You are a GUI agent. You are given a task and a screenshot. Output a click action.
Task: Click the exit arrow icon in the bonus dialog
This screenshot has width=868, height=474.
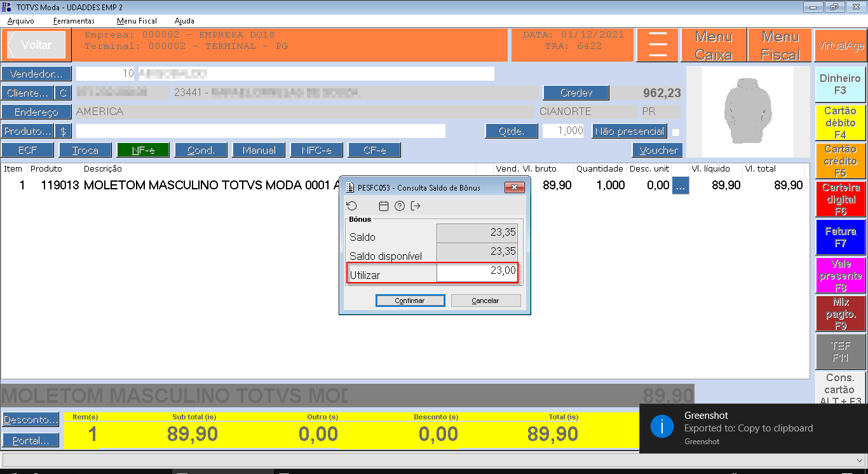click(416, 206)
